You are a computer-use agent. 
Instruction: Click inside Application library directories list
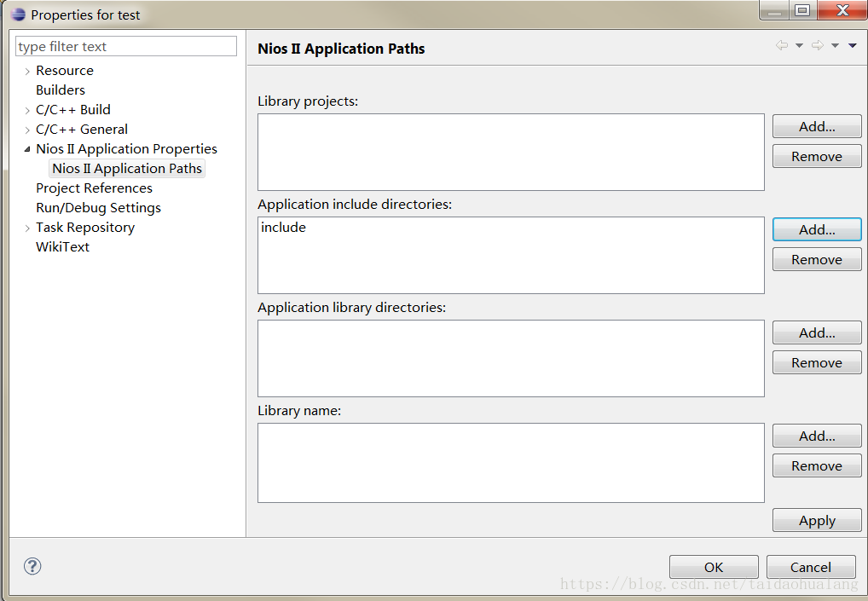click(511, 359)
